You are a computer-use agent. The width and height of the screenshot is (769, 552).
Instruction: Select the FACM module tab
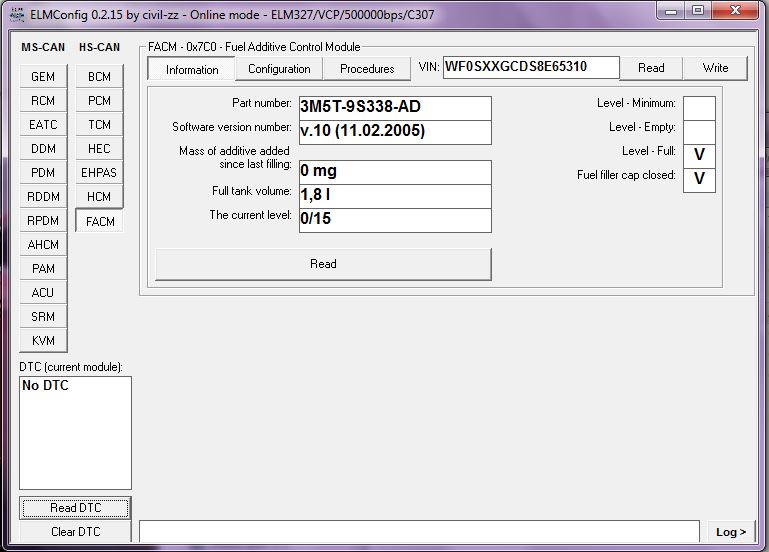pos(100,221)
